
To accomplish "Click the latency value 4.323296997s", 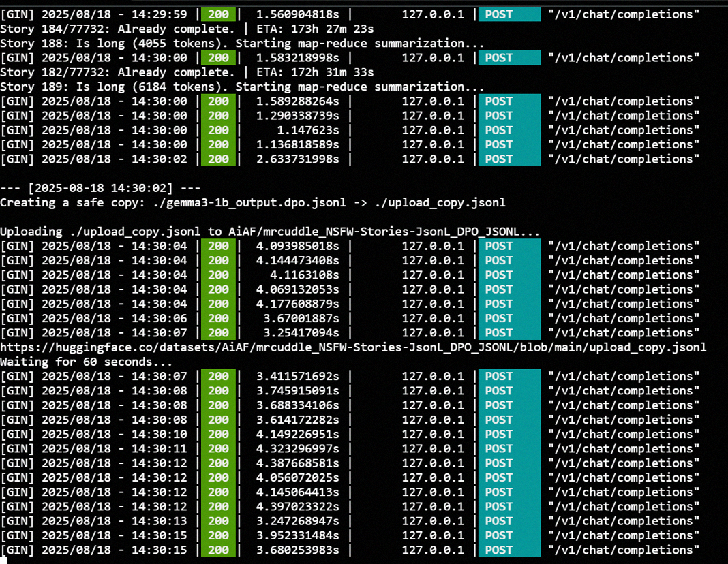I will coord(298,448).
